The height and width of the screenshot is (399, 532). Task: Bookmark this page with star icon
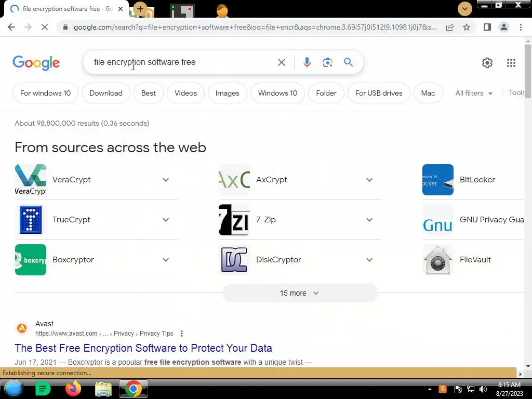coord(467,27)
